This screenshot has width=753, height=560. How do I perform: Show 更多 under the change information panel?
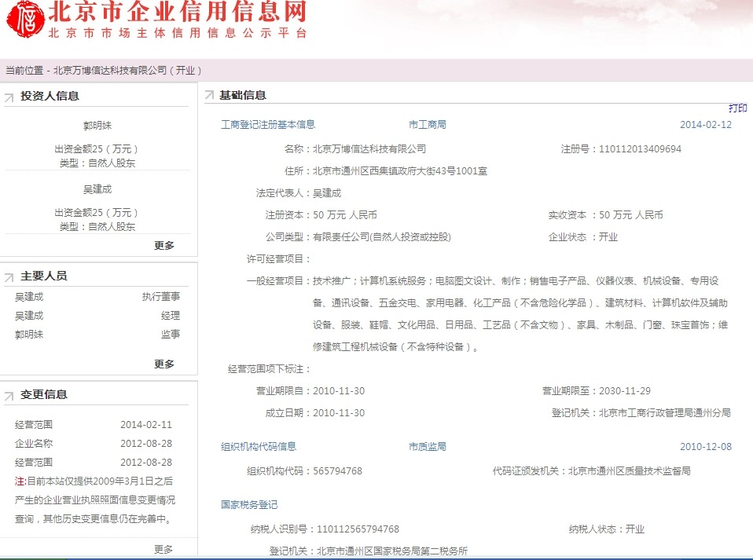tap(163, 549)
